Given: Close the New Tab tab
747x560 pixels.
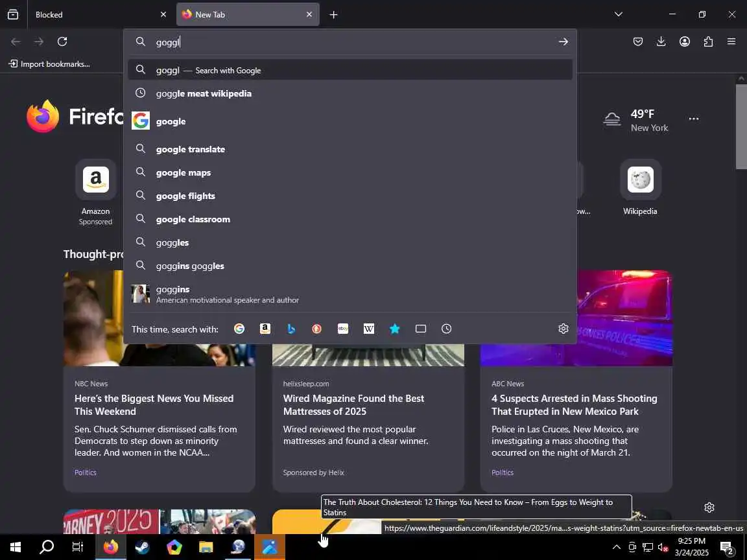Looking at the screenshot, I should pyautogui.click(x=309, y=14).
